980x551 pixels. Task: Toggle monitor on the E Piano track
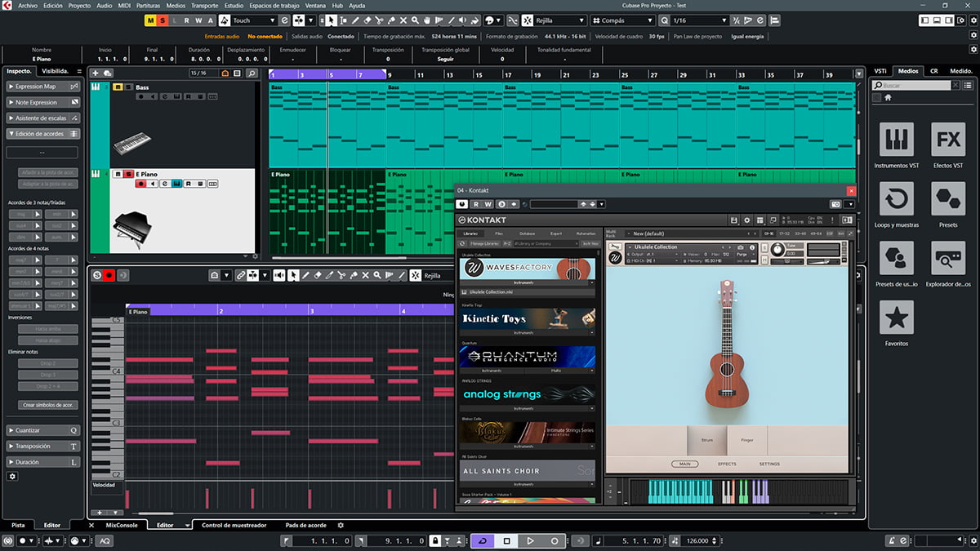152,184
